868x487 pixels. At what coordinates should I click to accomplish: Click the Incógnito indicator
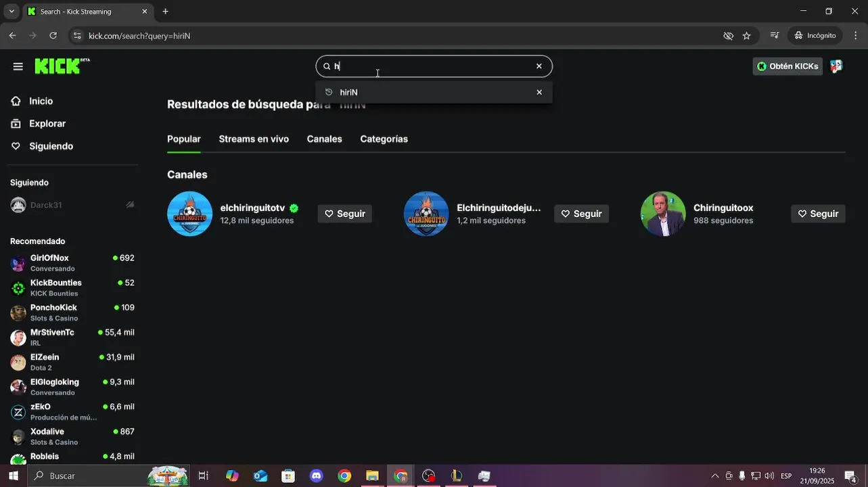tap(815, 36)
